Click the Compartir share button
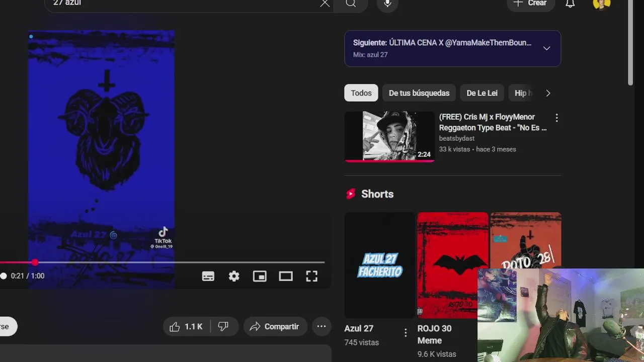The image size is (644, 362). 275,327
